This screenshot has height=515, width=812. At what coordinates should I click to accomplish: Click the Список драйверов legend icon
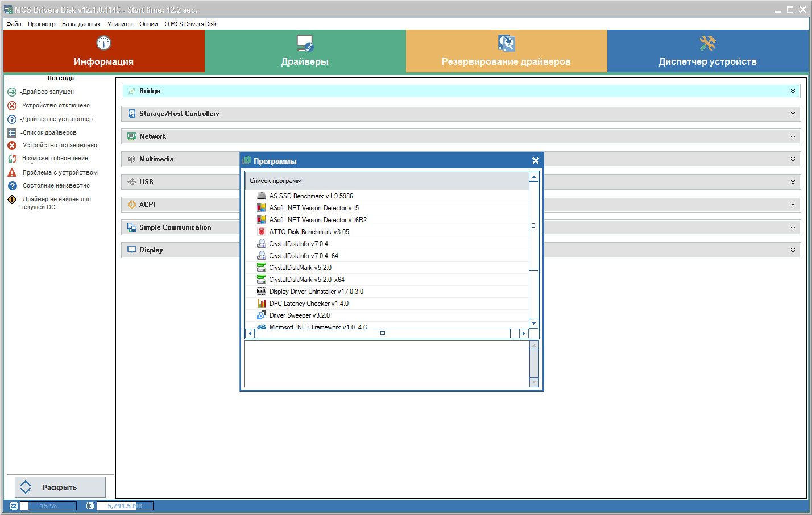(x=12, y=133)
